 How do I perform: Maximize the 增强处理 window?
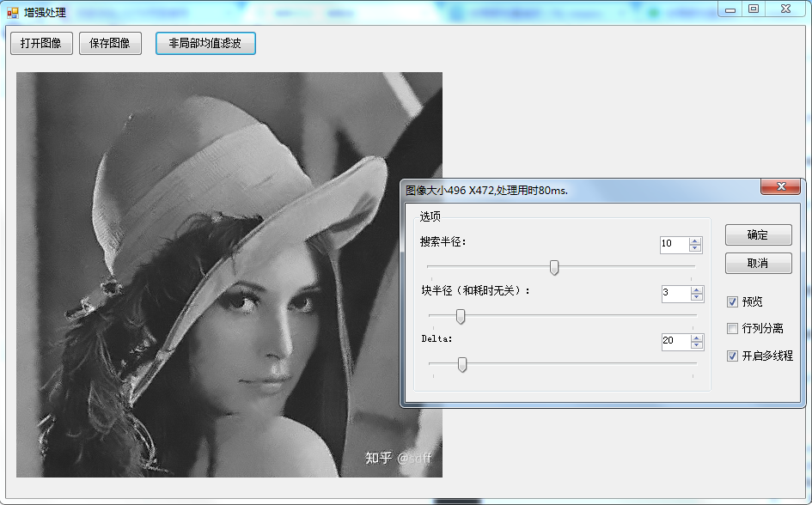click(x=754, y=9)
